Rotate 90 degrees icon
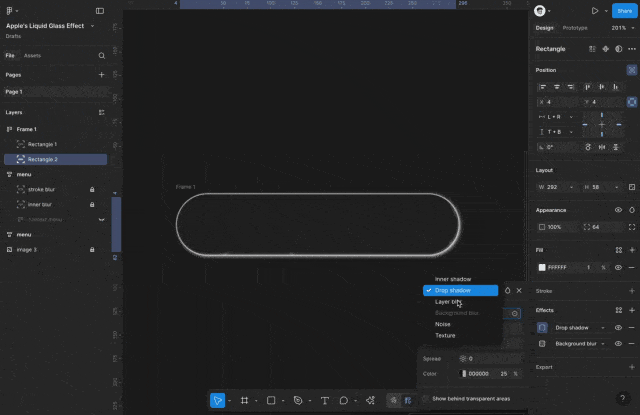The height and width of the screenshot is (415, 640). (x=588, y=147)
